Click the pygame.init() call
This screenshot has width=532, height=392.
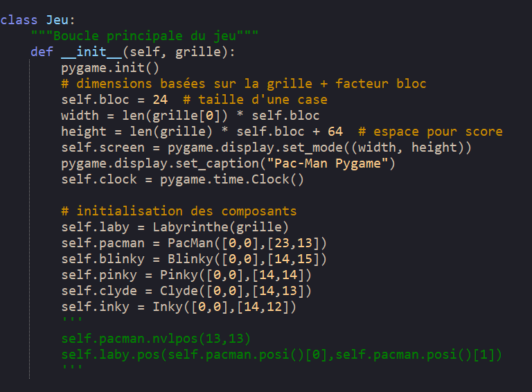[110, 68]
